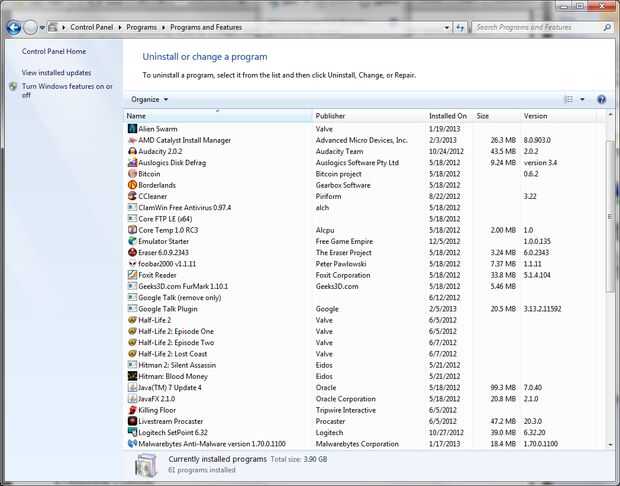Click the Tripwire Interactive publisher cell
This screenshot has height=486, width=620.
346,410
